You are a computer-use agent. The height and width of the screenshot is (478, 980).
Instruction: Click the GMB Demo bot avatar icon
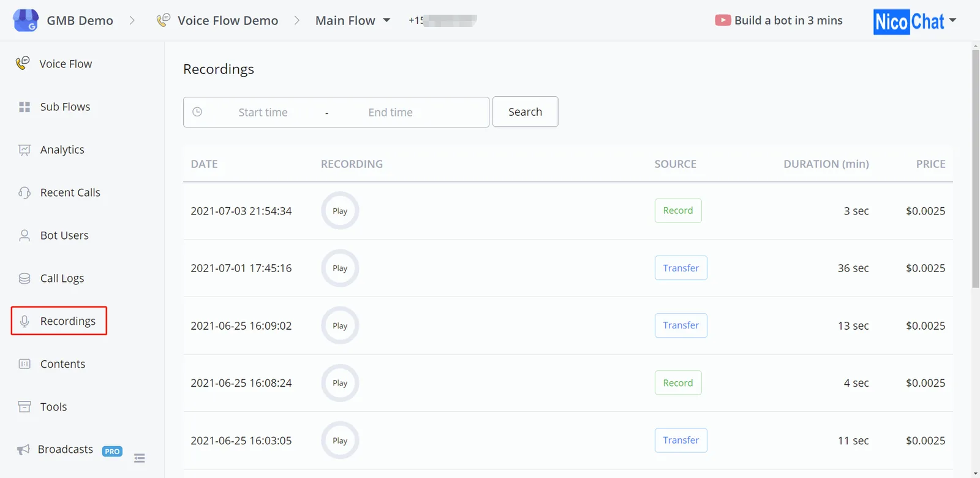coord(26,20)
